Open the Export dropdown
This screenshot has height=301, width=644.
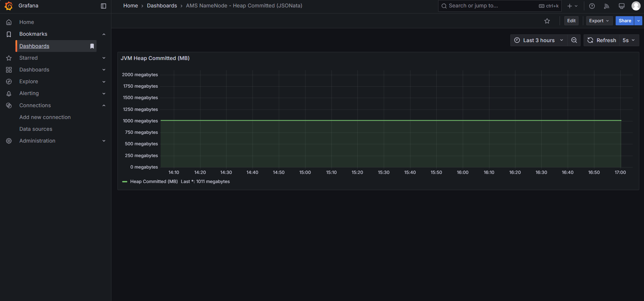[599, 21]
